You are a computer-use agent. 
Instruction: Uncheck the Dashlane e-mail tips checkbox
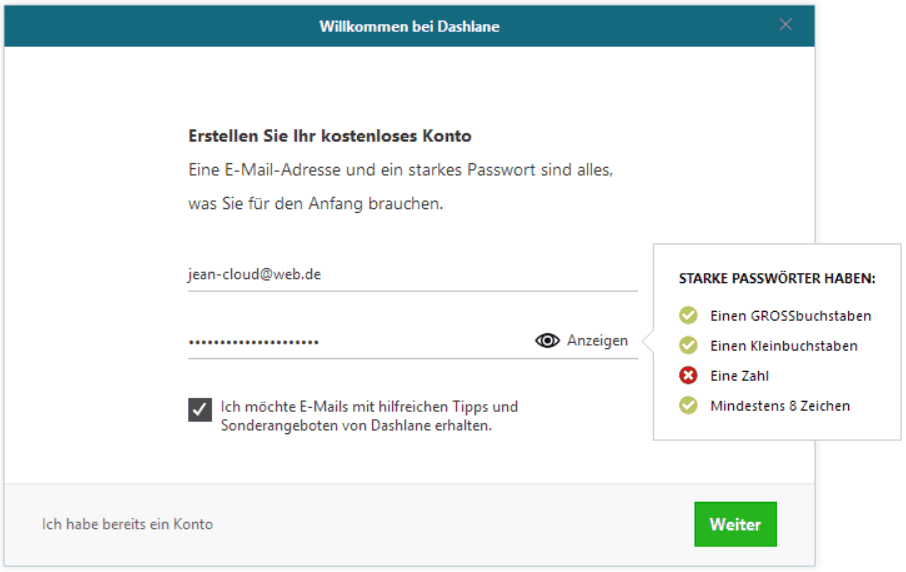200,410
